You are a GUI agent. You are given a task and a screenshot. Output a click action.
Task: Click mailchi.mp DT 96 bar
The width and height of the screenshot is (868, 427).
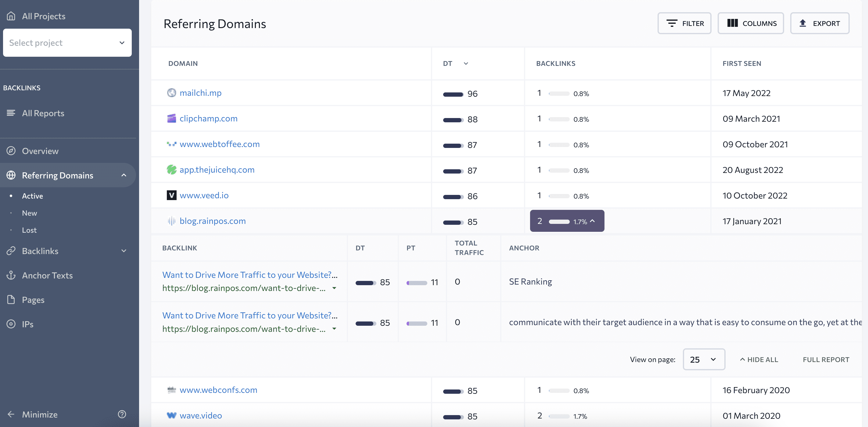pyautogui.click(x=453, y=94)
